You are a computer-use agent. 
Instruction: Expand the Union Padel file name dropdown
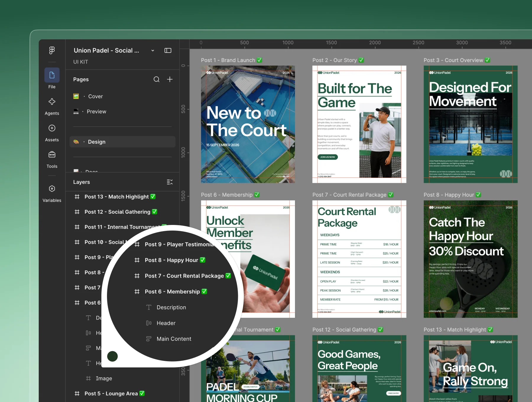[153, 51]
